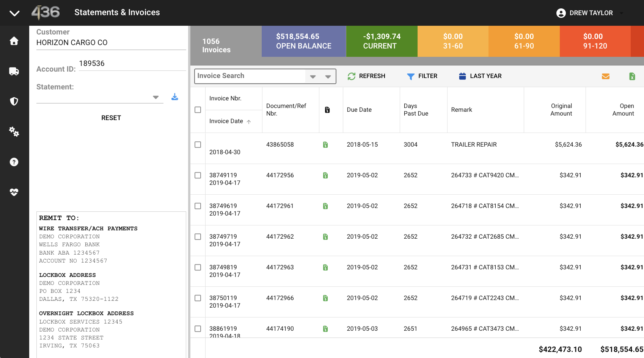This screenshot has height=358, width=644.
Task: Expand the Statement dropdown
Action: click(156, 97)
